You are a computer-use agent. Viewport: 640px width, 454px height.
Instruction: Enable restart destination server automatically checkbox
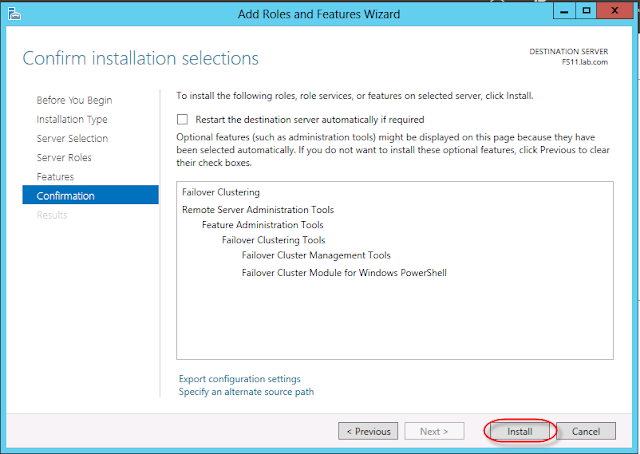tap(182, 119)
